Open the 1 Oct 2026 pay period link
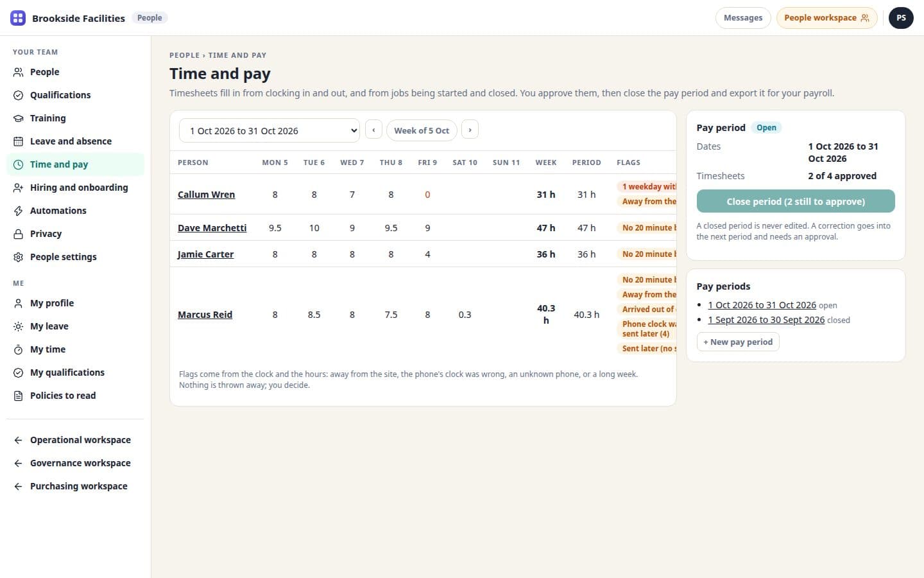 click(x=762, y=305)
